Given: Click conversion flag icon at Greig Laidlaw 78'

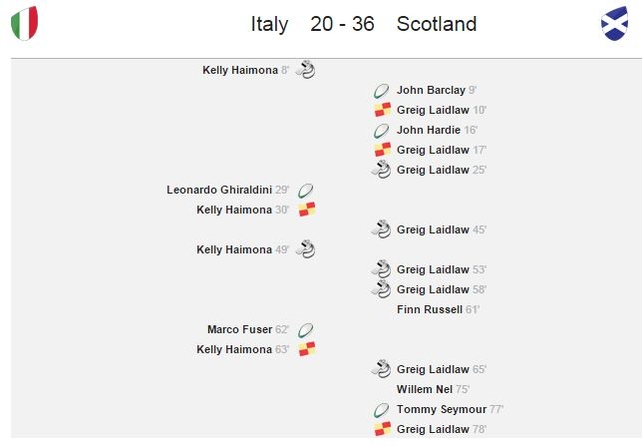Looking at the screenshot, I should tap(382, 429).
